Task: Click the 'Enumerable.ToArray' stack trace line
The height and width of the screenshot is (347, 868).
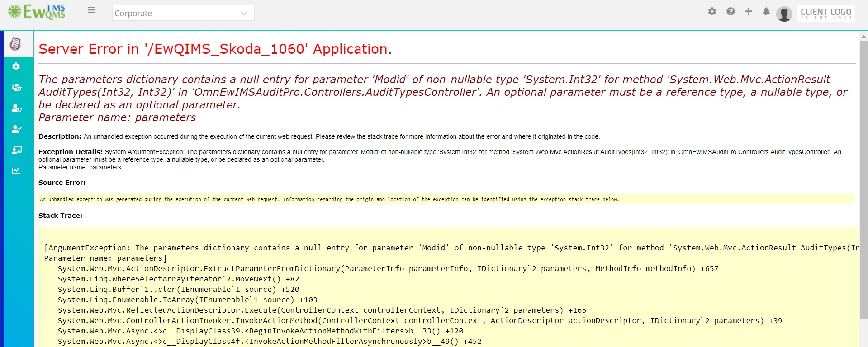Action: click(x=187, y=300)
